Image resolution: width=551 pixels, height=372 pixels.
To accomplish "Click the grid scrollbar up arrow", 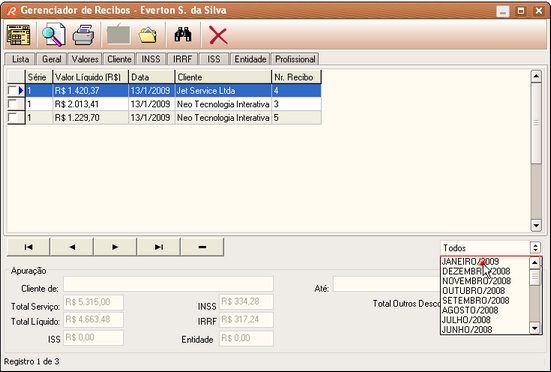I will click(x=536, y=76).
